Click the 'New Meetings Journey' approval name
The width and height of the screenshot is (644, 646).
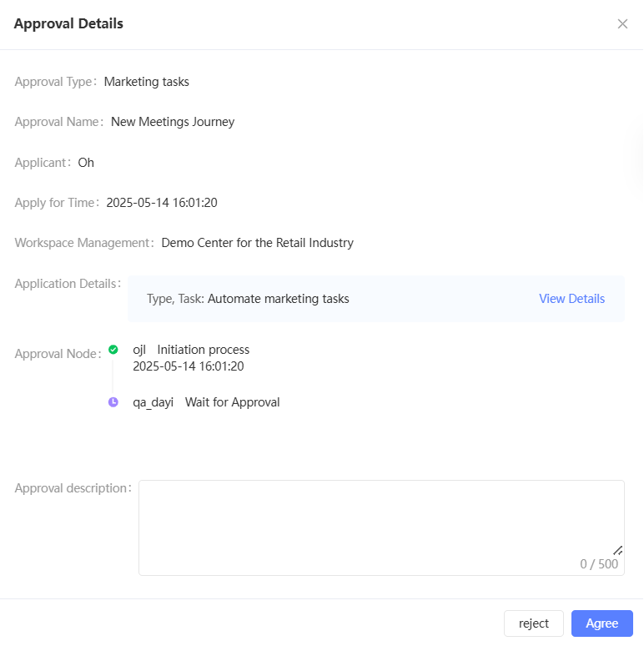pos(173,122)
